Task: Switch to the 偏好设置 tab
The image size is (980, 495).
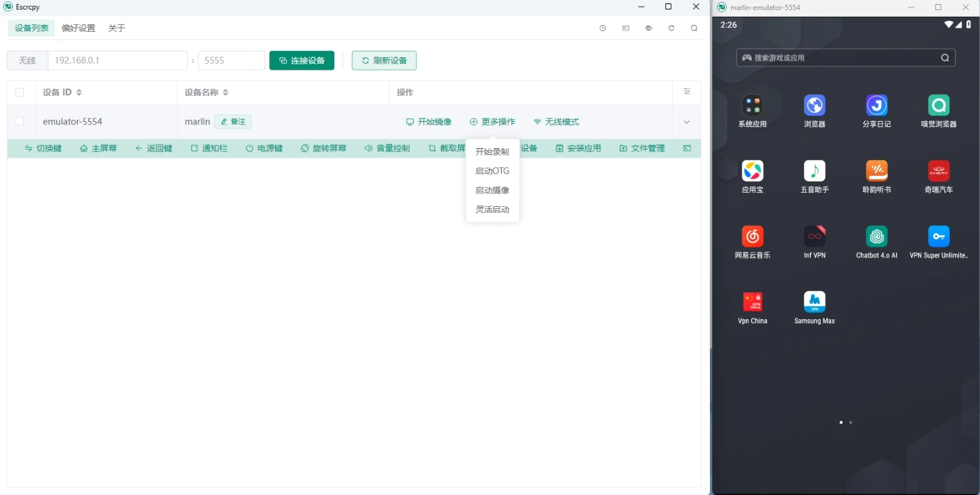Action: coord(78,28)
